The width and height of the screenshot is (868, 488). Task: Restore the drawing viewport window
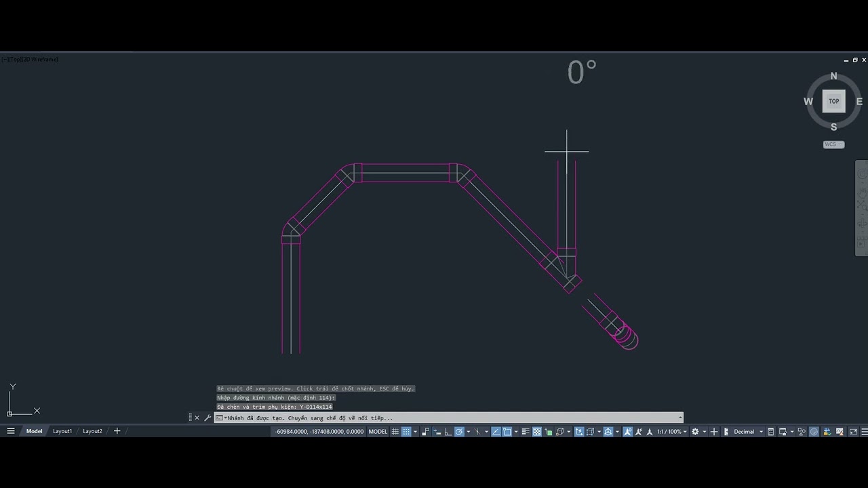click(855, 60)
